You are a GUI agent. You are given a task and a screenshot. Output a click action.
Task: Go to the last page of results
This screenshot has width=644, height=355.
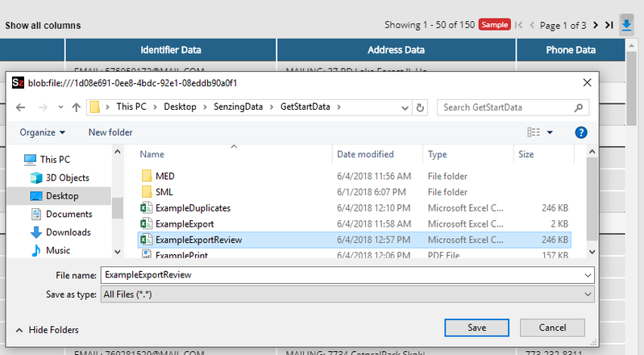[x=609, y=25]
